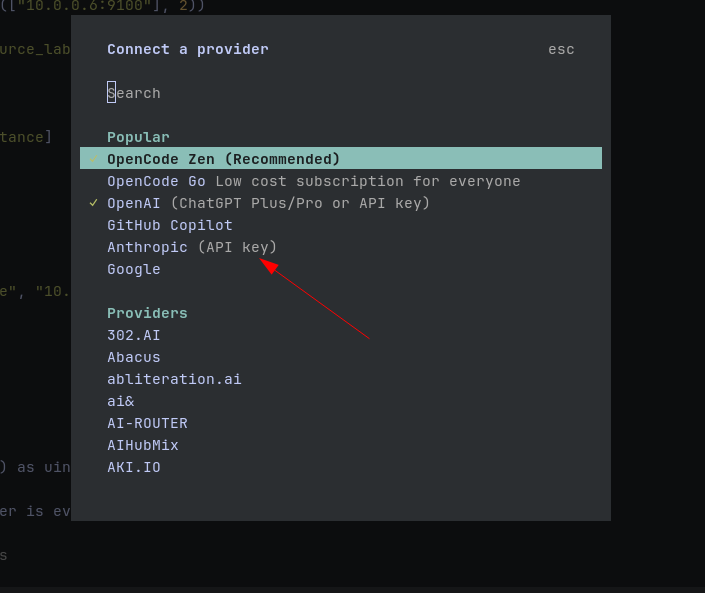Click the Popular section heading

138,137
